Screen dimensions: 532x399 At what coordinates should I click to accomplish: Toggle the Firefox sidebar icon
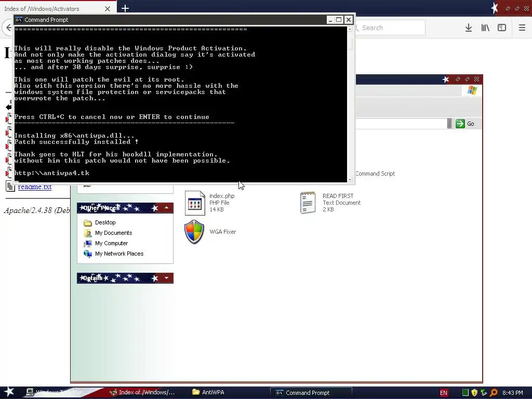tap(502, 28)
